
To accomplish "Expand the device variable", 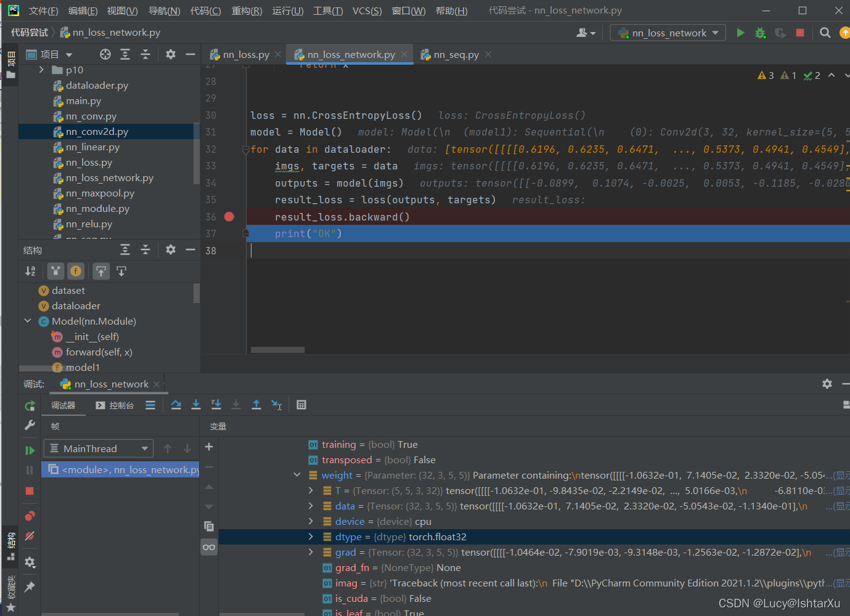I will point(311,521).
